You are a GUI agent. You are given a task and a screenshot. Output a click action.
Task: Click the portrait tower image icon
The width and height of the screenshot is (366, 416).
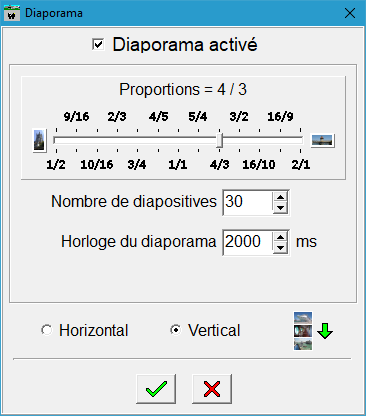click(x=39, y=141)
